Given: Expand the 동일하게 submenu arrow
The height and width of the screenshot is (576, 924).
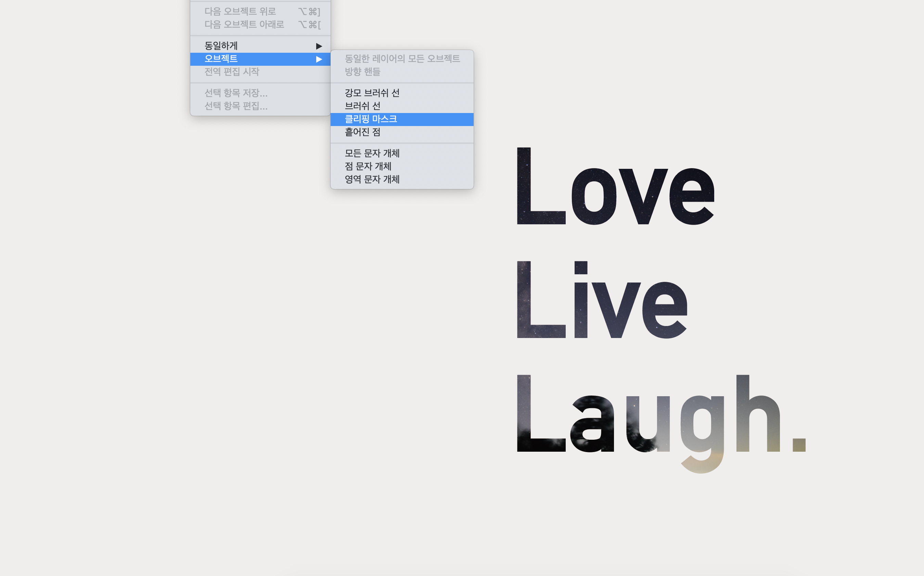Looking at the screenshot, I should 319,46.
